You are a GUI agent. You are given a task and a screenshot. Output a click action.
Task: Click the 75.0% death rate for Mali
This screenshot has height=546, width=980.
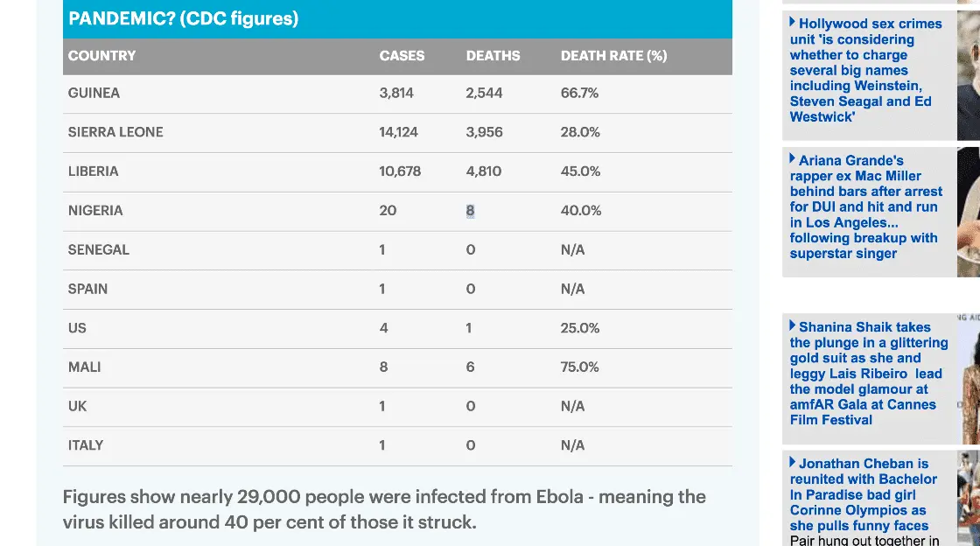[579, 367]
